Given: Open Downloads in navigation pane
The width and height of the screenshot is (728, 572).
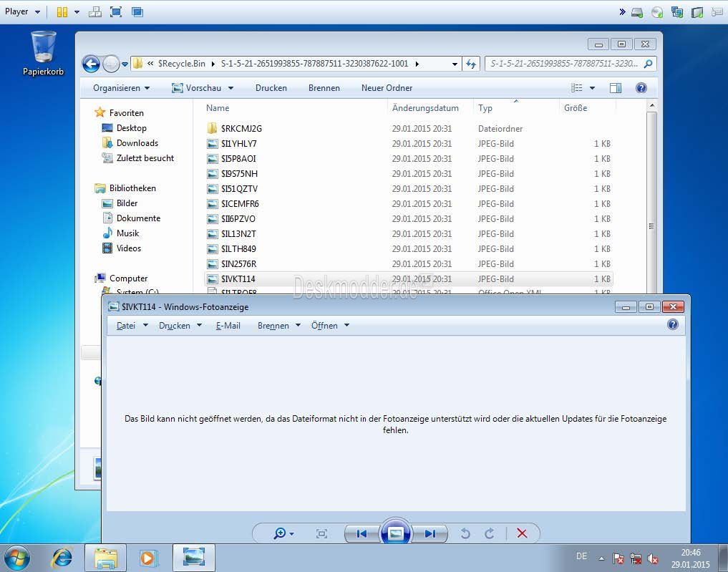Looking at the screenshot, I should tap(130, 143).
